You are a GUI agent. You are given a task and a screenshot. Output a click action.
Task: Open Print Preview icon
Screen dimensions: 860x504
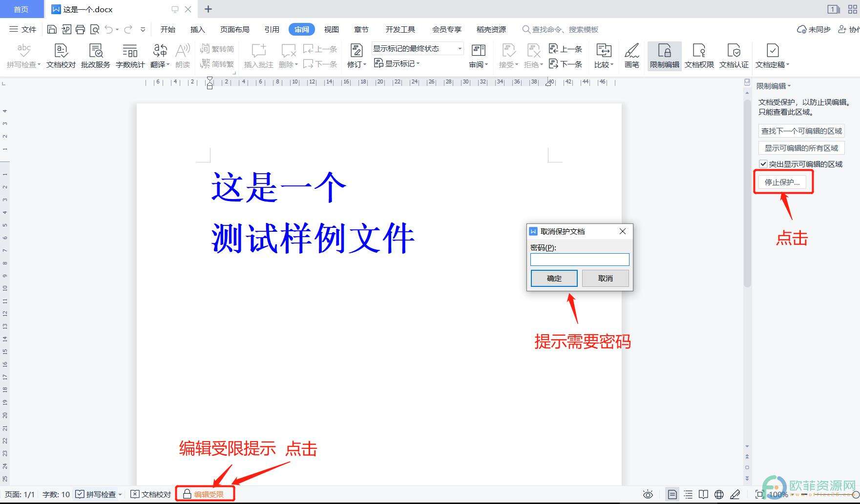tap(95, 29)
